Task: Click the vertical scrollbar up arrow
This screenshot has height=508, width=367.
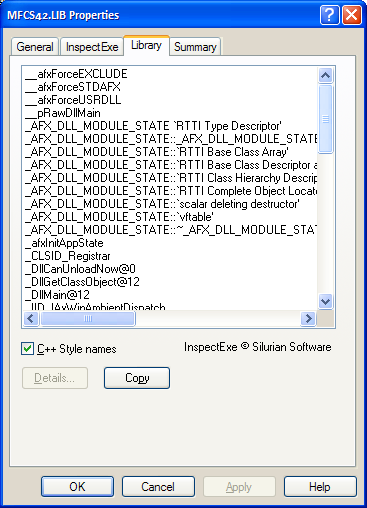Action: [x=325, y=75]
